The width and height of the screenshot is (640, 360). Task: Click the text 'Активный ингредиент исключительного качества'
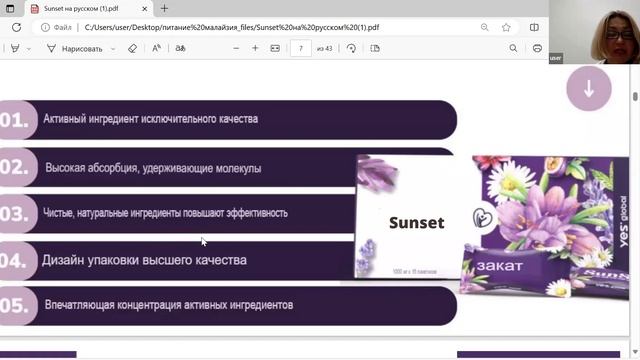(151, 119)
